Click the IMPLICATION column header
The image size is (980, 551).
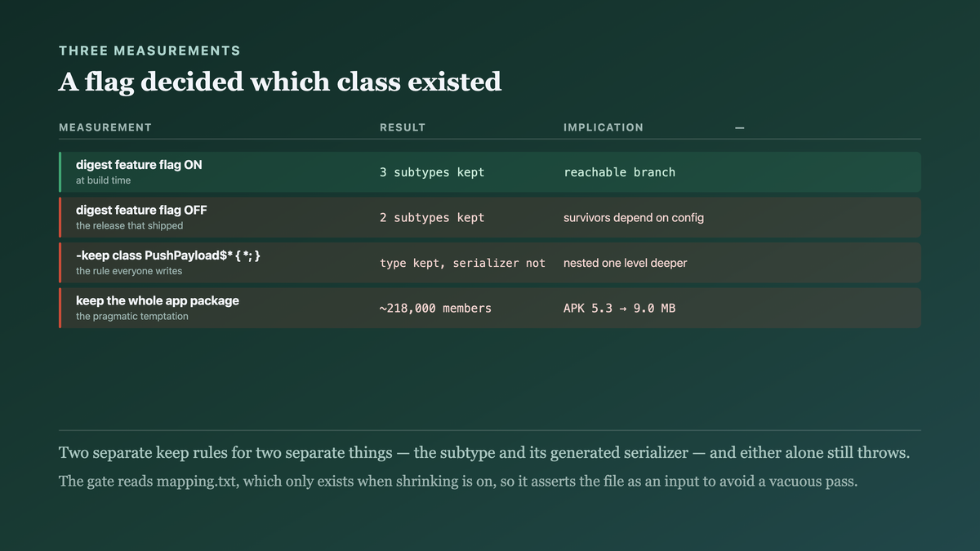coord(604,127)
